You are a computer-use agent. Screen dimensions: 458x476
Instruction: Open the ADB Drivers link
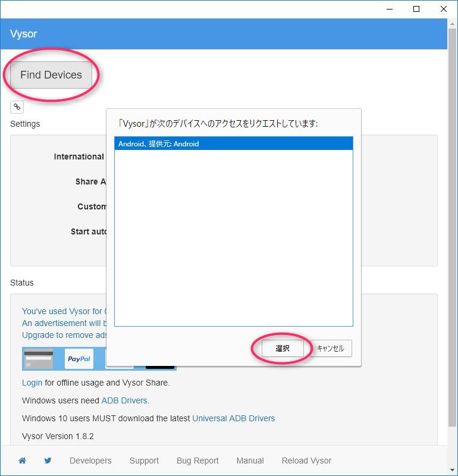click(x=124, y=400)
